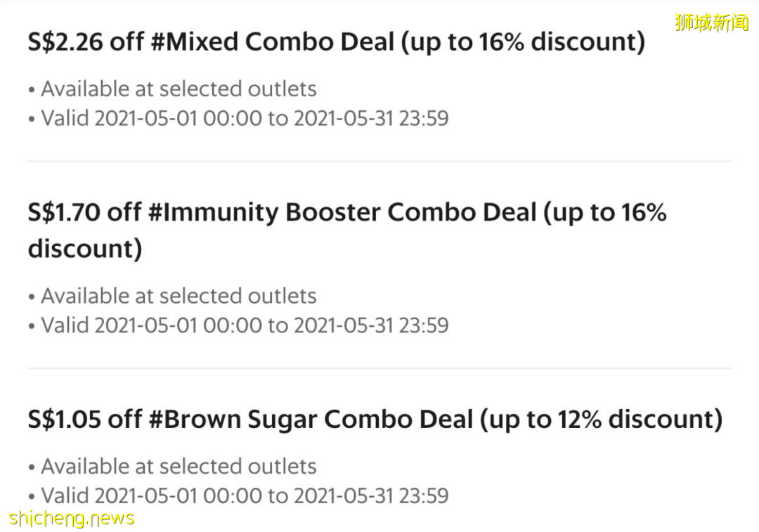This screenshot has width=759, height=532.
Task: Click outlets availability under Brown Sugar deal
Action: click(x=179, y=467)
